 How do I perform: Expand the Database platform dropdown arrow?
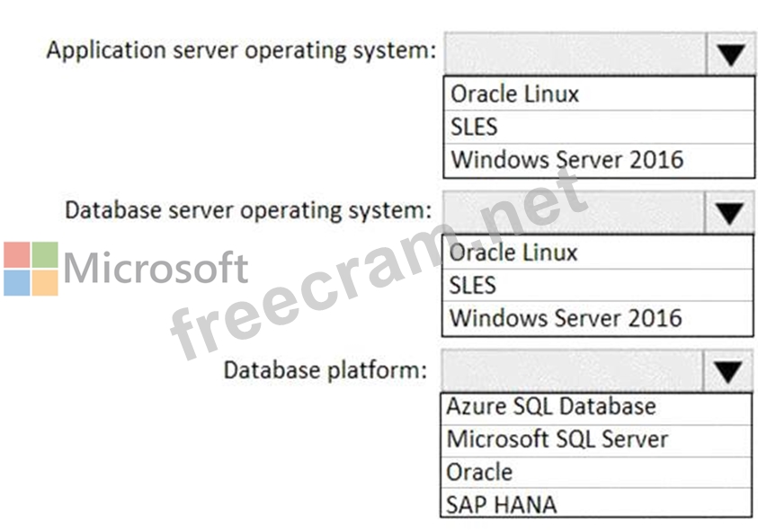(x=727, y=370)
